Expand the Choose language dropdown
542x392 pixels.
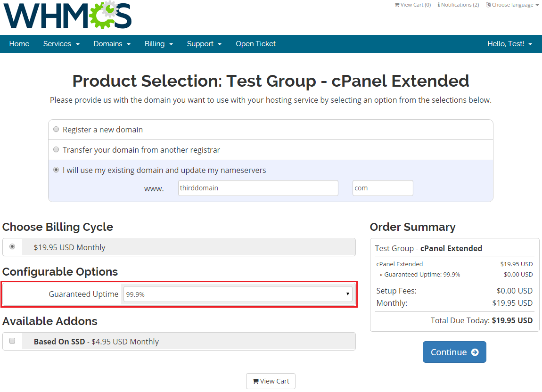[512, 5]
